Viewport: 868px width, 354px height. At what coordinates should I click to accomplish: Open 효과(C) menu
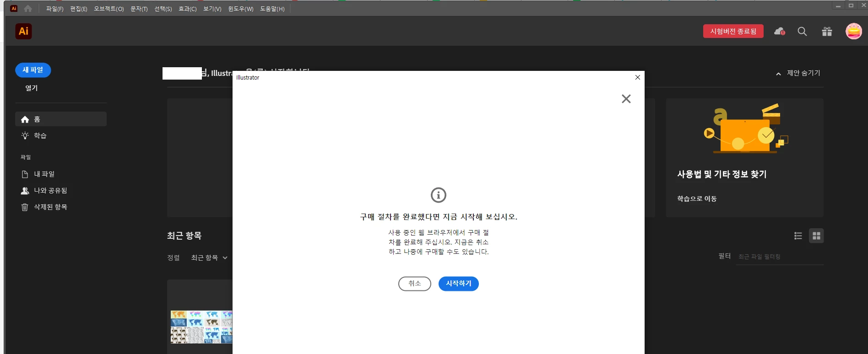pos(188,9)
